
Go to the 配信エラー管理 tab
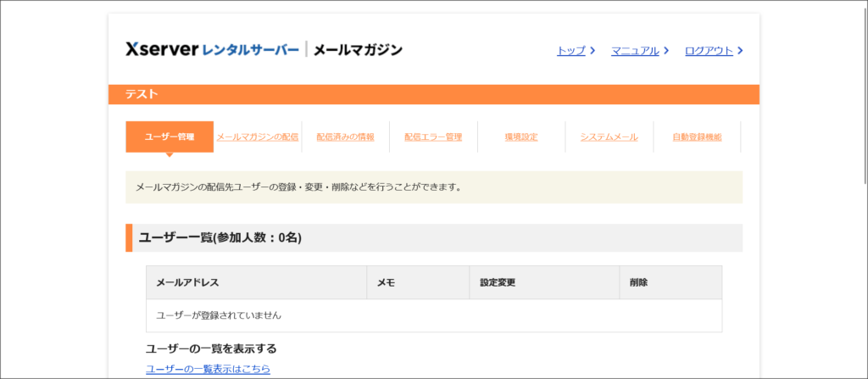[433, 137]
